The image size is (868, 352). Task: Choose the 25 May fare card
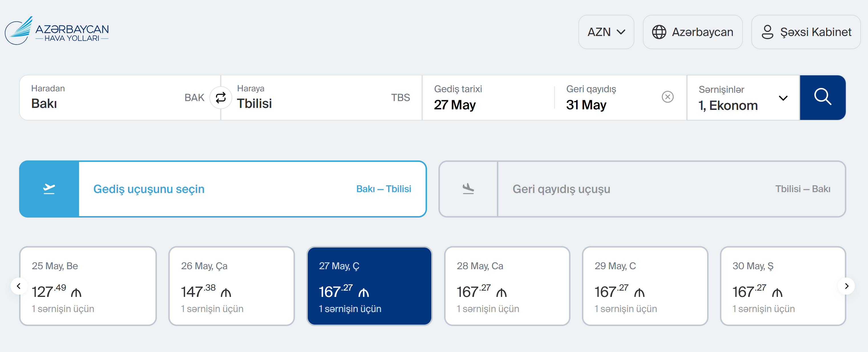[x=88, y=286]
